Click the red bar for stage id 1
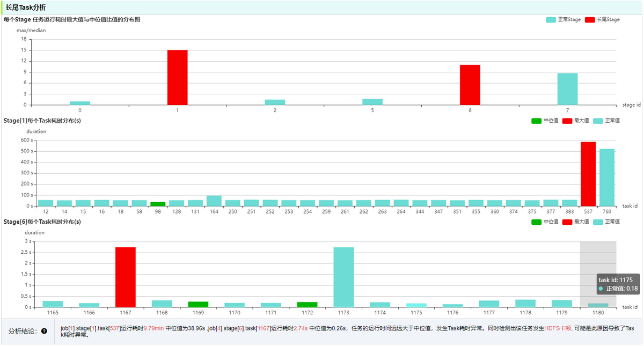This screenshot has width=644, height=346. pyautogui.click(x=178, y=77)
